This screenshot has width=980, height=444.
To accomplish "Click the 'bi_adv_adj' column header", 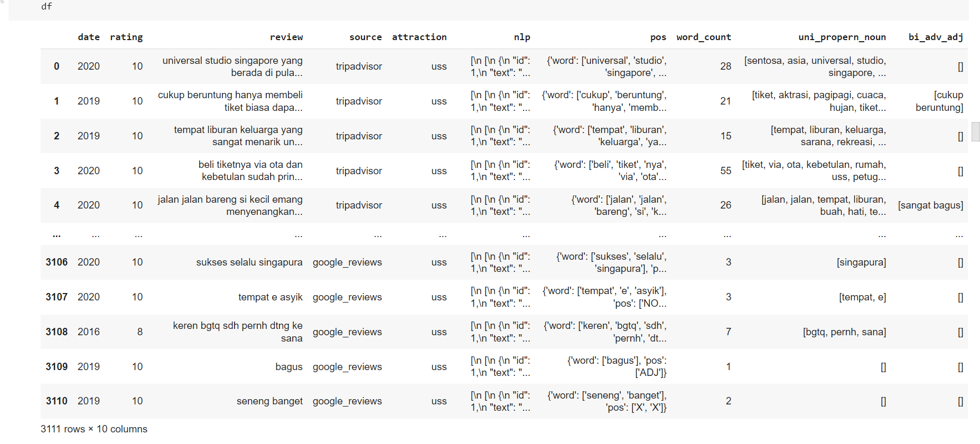I will pyautogui.click(x=936, y=37).
